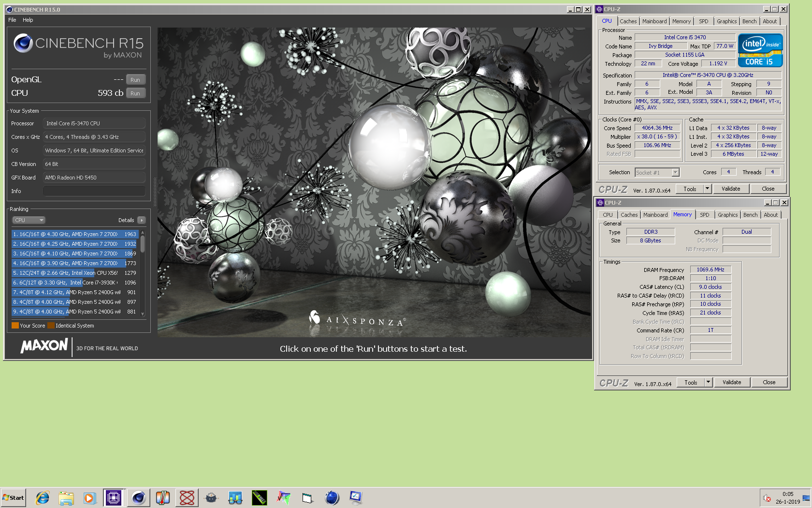Select ranking row 1 Ryzen 7 1963
Screen dimensions: 812x508
pos(75,234)
